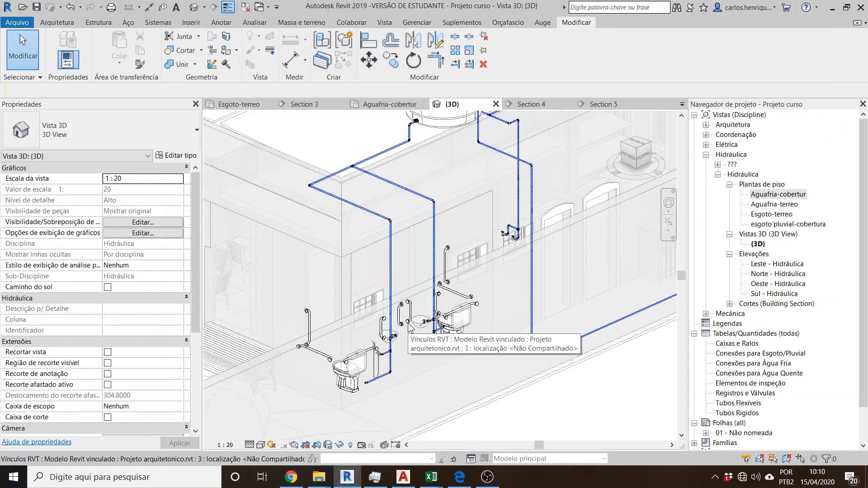
Task: Check the Caminho do sol option
Action: [x=107, y=287]
